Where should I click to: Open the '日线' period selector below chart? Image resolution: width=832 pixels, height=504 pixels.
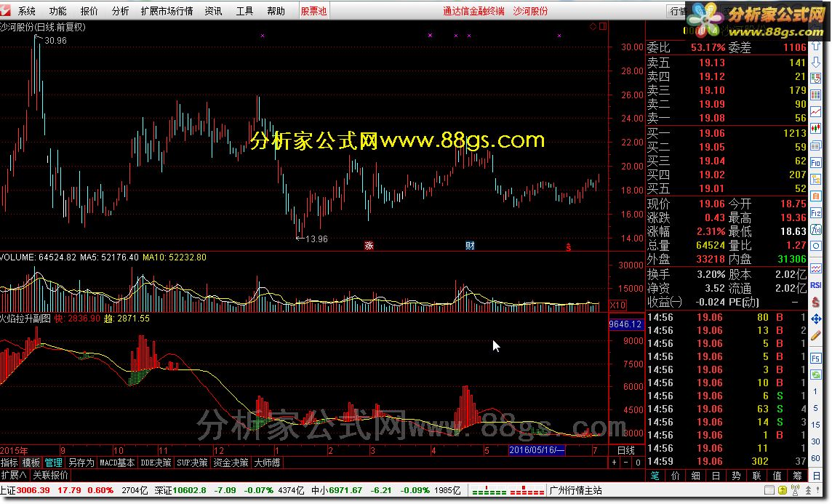click(x=626, y=450)
